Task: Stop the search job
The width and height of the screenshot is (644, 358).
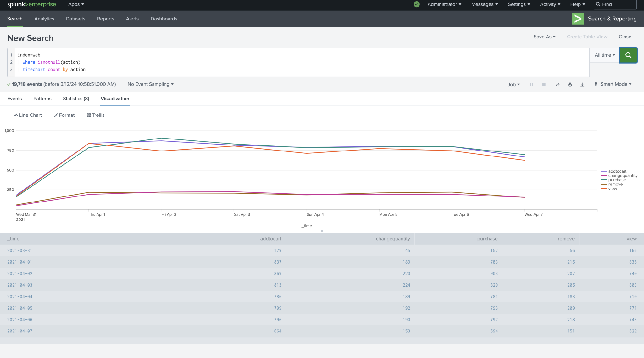Action: click(x=544, y=84)
